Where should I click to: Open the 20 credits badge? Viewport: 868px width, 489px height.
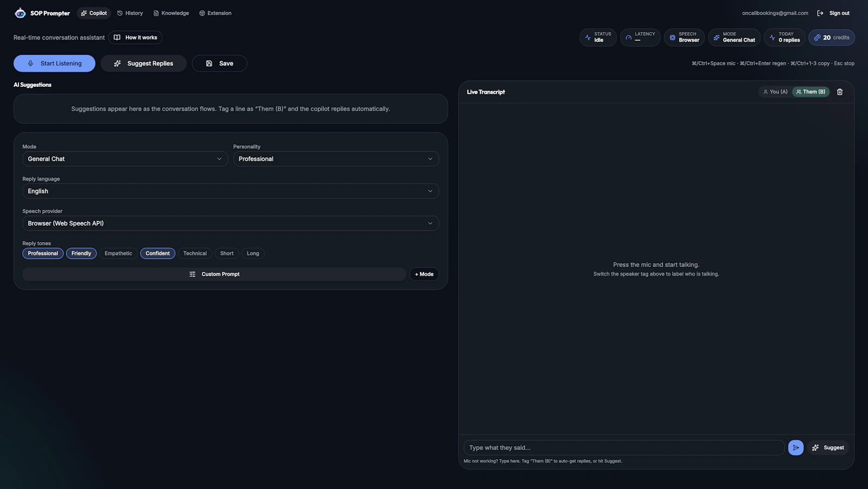point(832,37)
